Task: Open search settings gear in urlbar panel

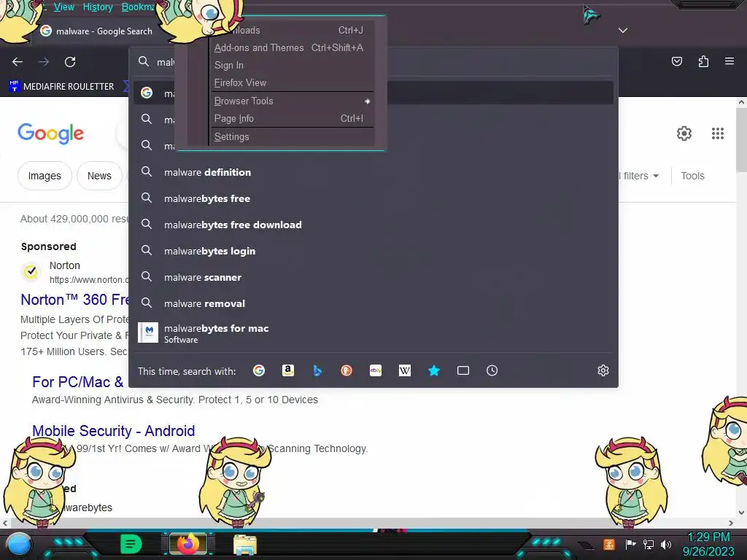Action: tap(603, 370)
